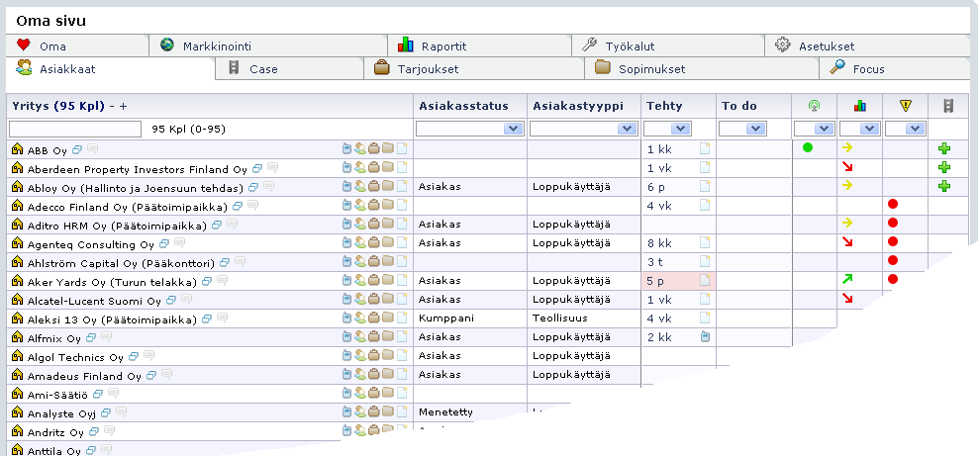Switch to the Työkalut tab
The height and width of the screenshot is (456, 980).
(668, 46)
